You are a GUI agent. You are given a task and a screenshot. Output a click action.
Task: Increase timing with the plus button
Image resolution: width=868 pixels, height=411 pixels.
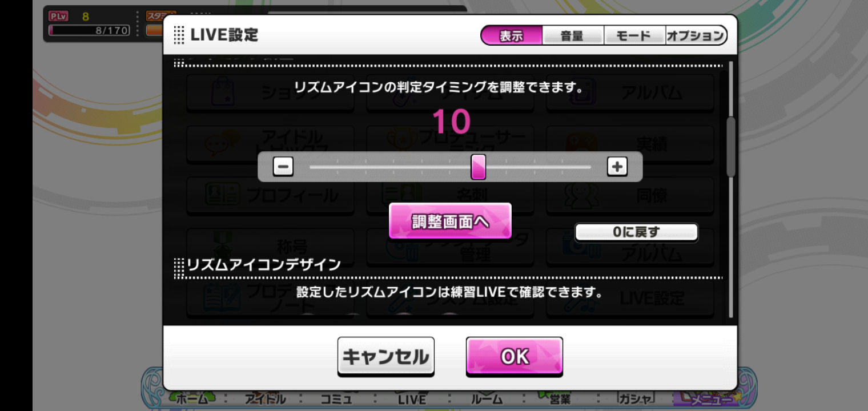click(x=617, y=167)
